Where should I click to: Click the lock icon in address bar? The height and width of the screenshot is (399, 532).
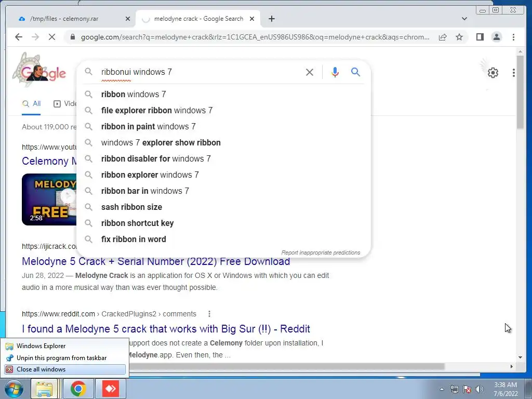pyautogui.click(x=73, y=37)
